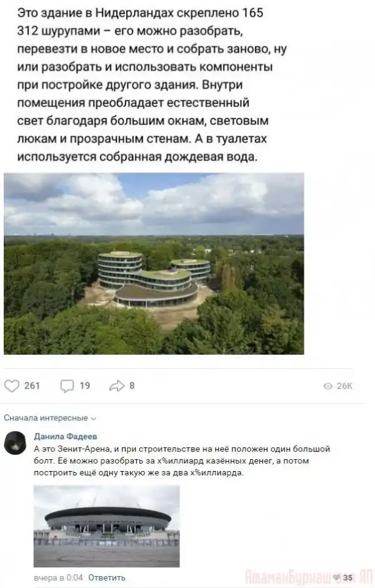
Task: Open the comment timestamp вчера в 0:04
Action: tap(58, 577)
